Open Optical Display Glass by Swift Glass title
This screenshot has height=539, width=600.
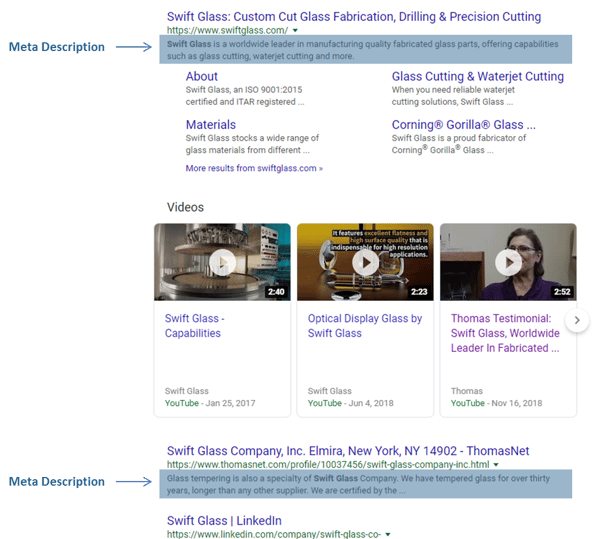(365, 326)
